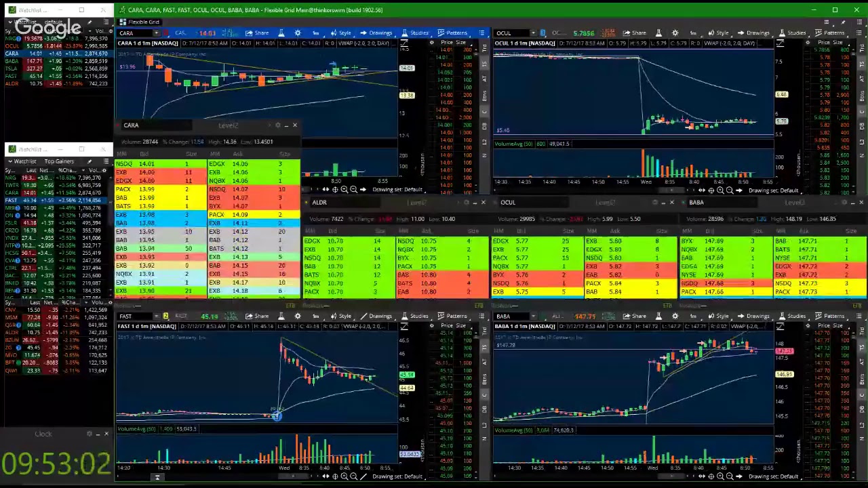Open the Top Gainers watchlist actions menu icon

pyautogui.click(x=106, y=161)
